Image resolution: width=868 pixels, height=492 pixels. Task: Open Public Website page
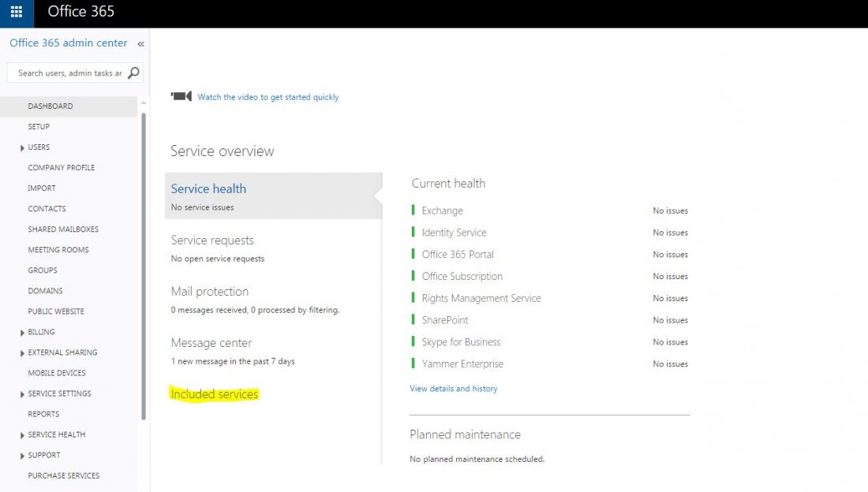click(56, 311)
